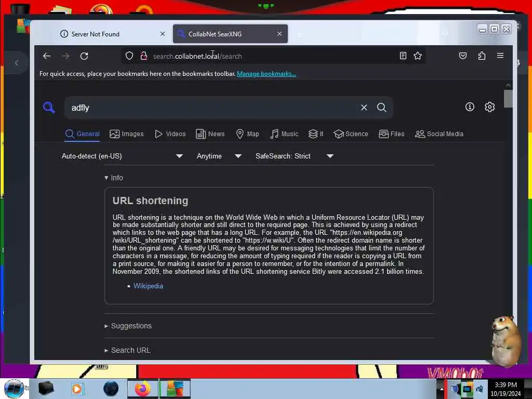Image resolution: width=532 pixels, height=399 pixels.
Task: Close the Server Not Found tab
Action: (163, 34)
